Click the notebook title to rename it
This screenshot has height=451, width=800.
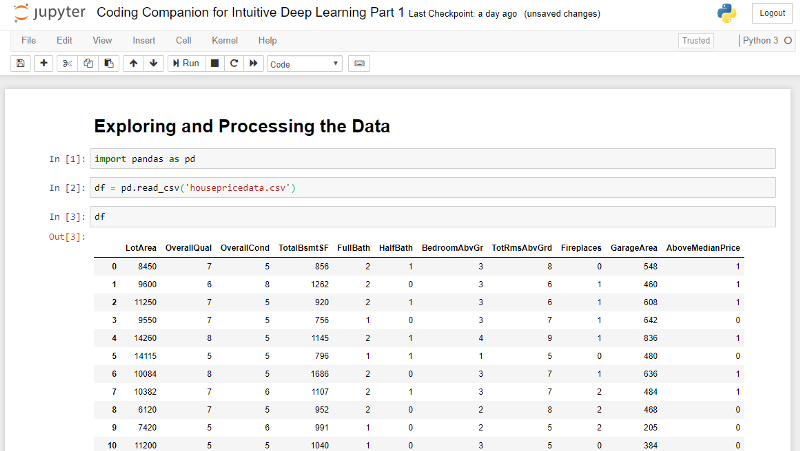tap(250, 13)
